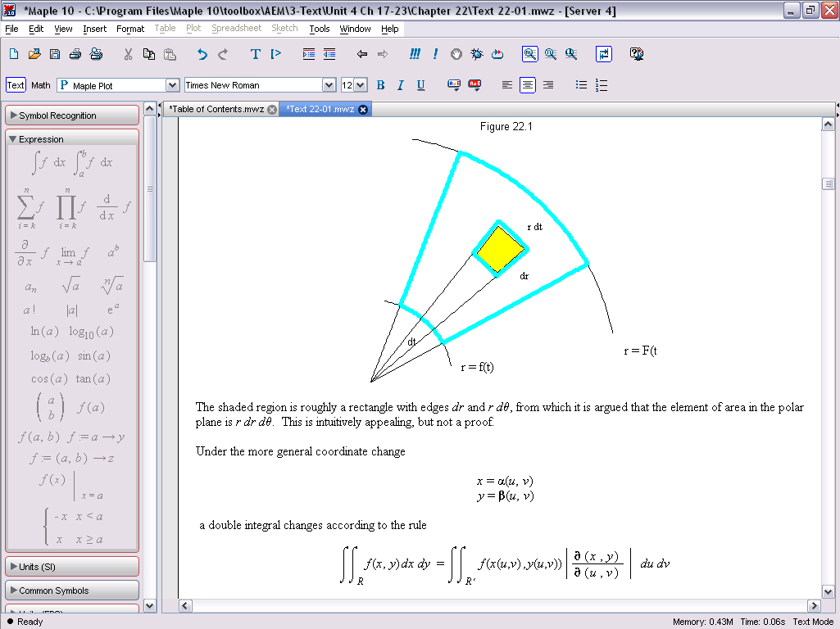Open the font size dropdown
The image size is (840, 629).
(361, 85)
